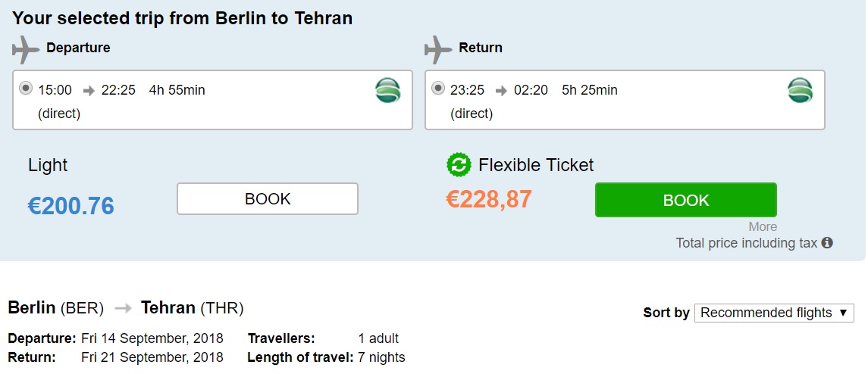Book the Flexible Ticket for €228,87
This screenshot has height=374, width=868.
click(686, 200)
